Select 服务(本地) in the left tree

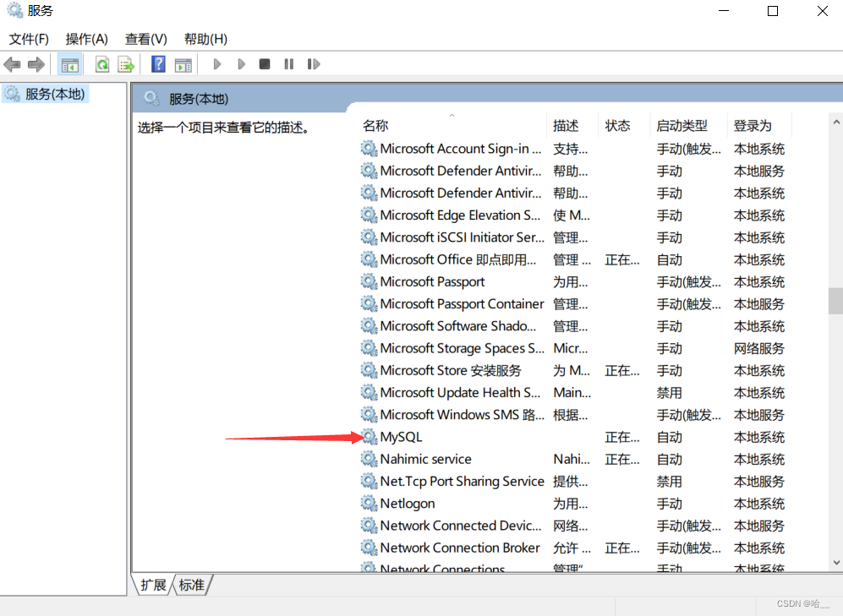[x=45, y=94]
